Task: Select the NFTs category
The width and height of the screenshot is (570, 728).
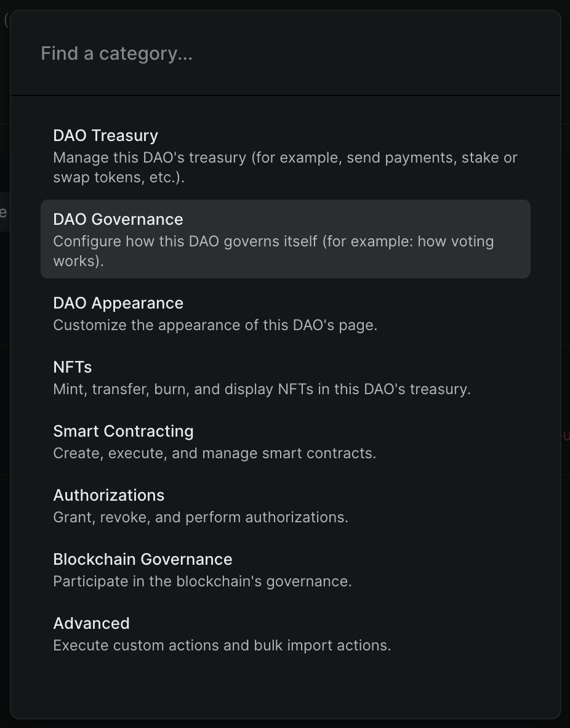Action: (72, 367)
